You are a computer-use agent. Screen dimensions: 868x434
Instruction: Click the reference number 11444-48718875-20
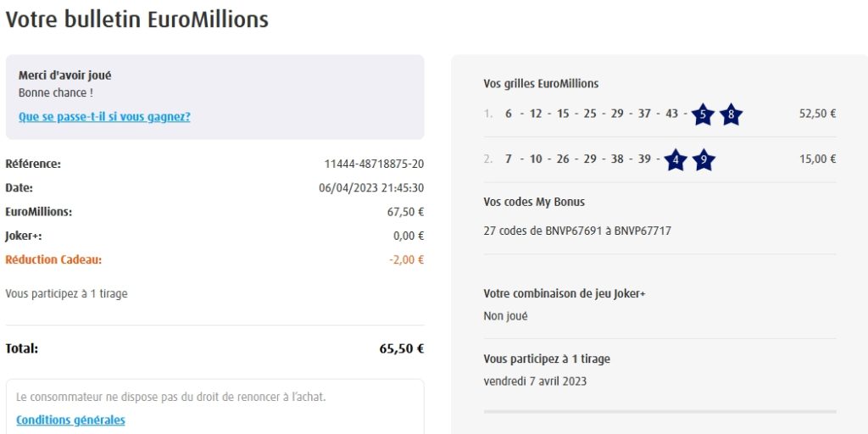coord(374,164)
